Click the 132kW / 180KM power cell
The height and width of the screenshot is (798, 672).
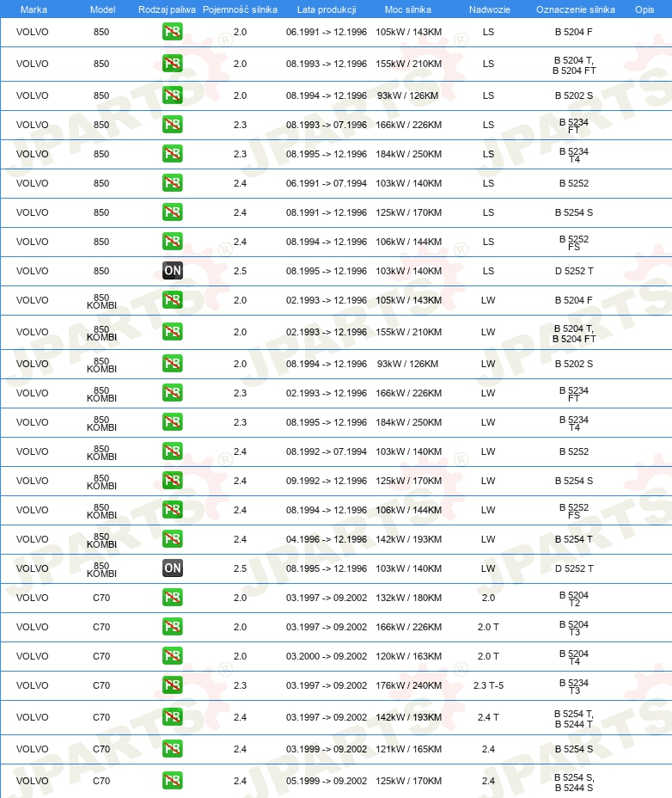pos(408,598)
